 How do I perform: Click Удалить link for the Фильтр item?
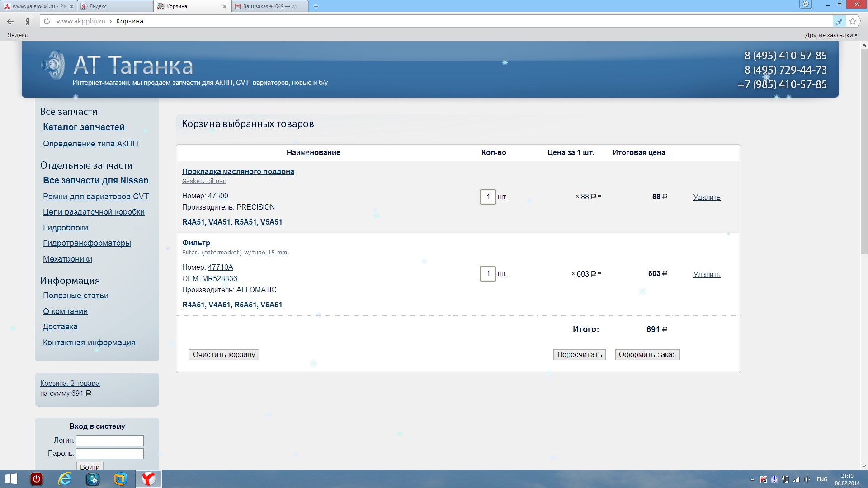707,274
